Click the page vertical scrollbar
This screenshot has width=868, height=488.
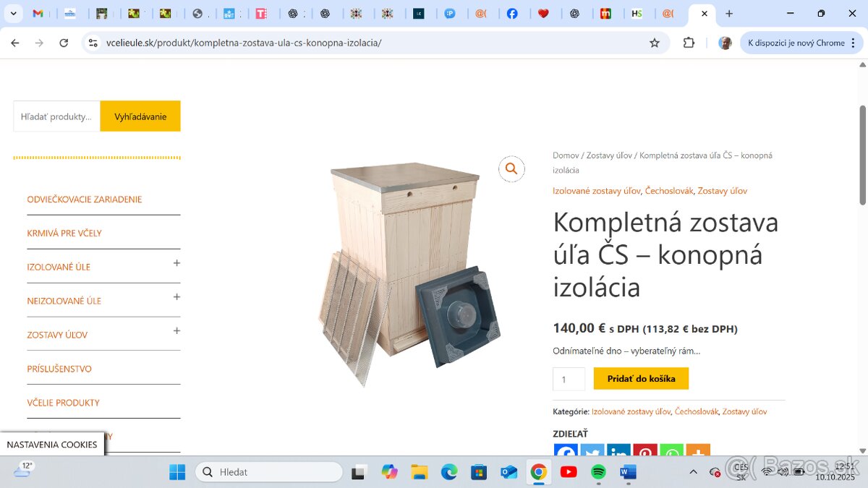[862, 155]
